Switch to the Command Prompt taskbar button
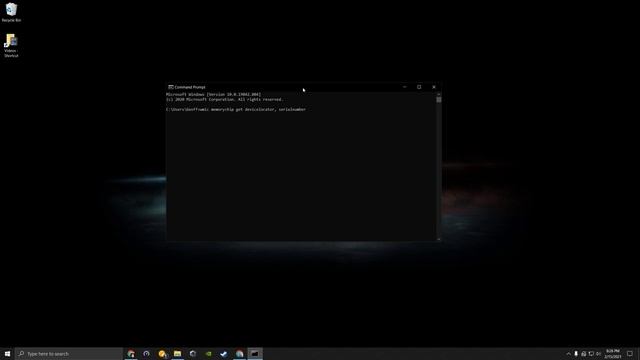Image resolution: width=640 pixels, height=360 pixels. pos(255,353)
